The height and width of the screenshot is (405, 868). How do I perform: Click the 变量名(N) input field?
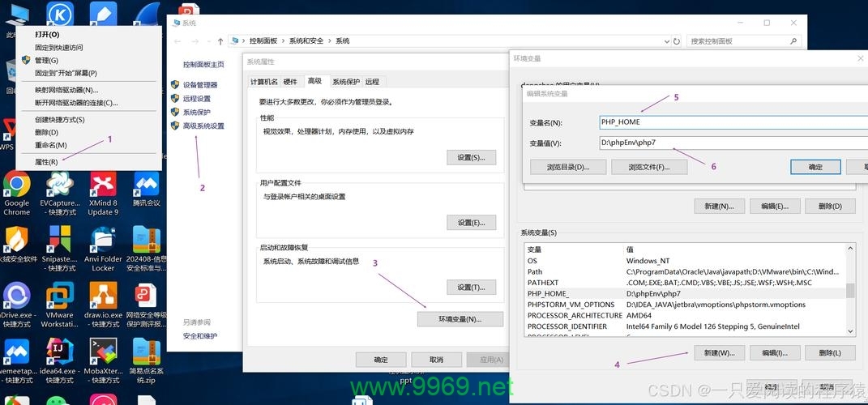(x=733, y=122)
